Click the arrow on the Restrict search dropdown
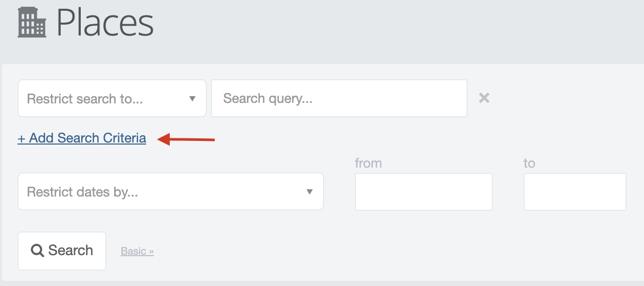Screen dimensions: 644x286 click(192, 99)
